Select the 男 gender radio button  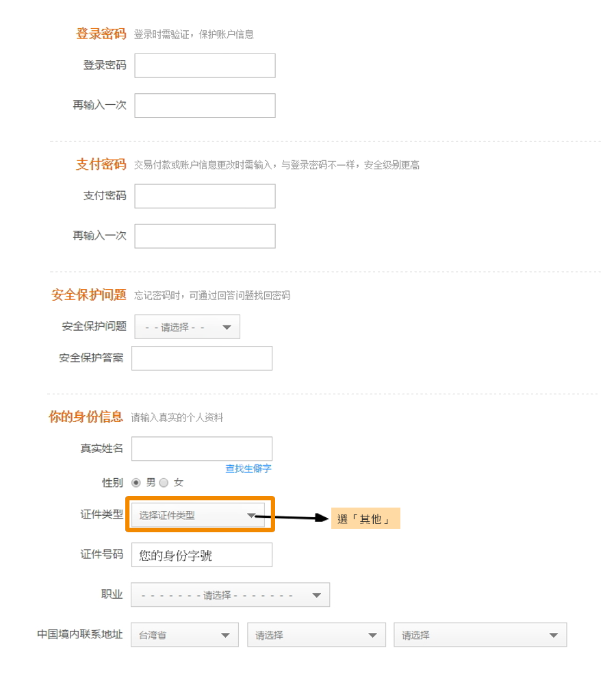pos(136,483)
